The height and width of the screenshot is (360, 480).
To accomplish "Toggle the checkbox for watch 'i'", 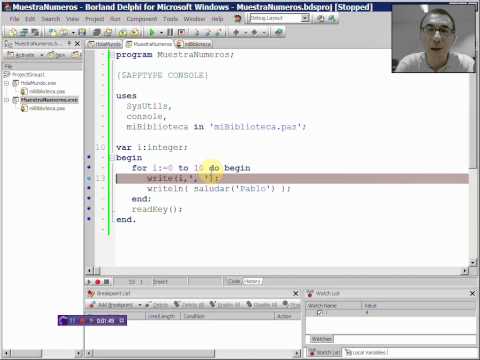I will click(320, 313).
